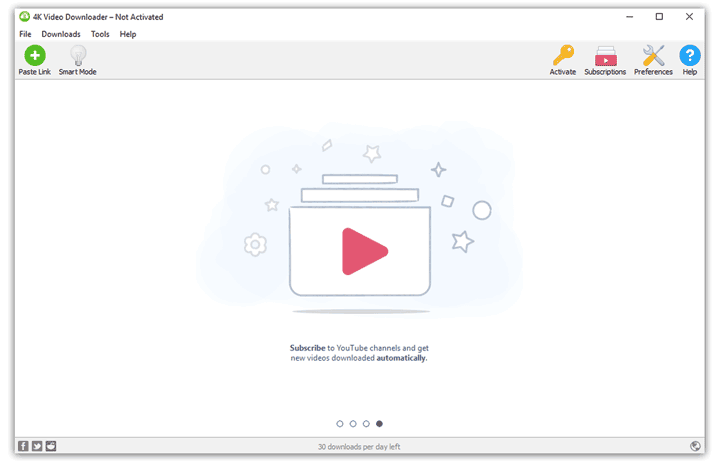Click '30 downloads per day left' text
This screenshot has width=720, height=464.
[x=359, y=447]
